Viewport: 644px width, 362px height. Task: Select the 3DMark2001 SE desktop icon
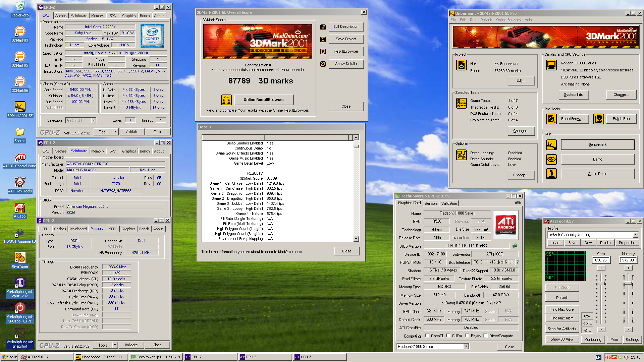[x=20, y=107]
